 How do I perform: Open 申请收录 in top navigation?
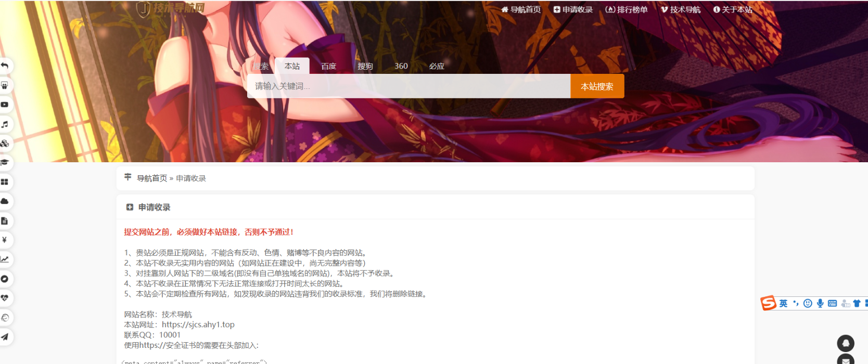573,9
